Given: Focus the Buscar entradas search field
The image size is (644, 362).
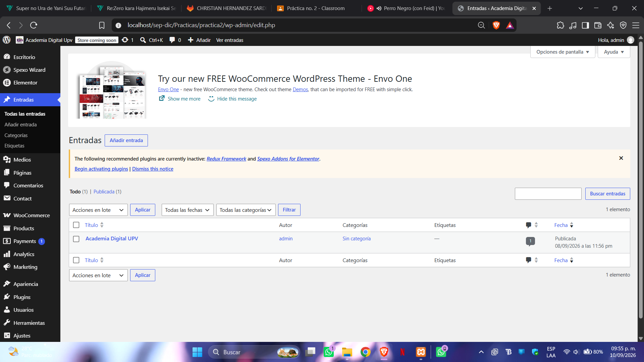Looking at the screenshot, I should click(x=548, y=194).
